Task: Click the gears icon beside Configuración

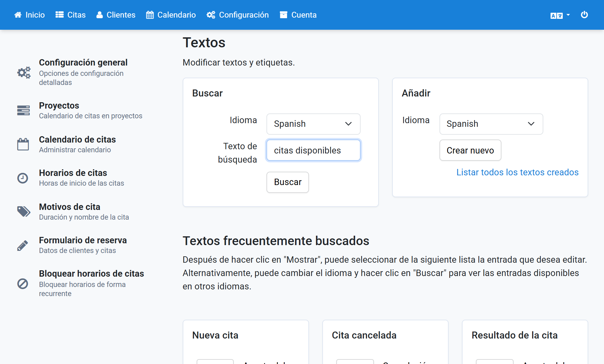Action: (211, 15)
